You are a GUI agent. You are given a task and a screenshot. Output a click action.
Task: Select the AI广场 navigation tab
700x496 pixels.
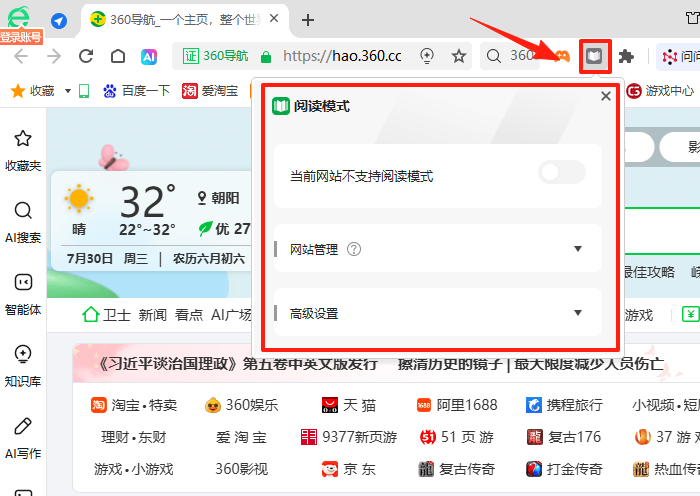tap(231, 315)
